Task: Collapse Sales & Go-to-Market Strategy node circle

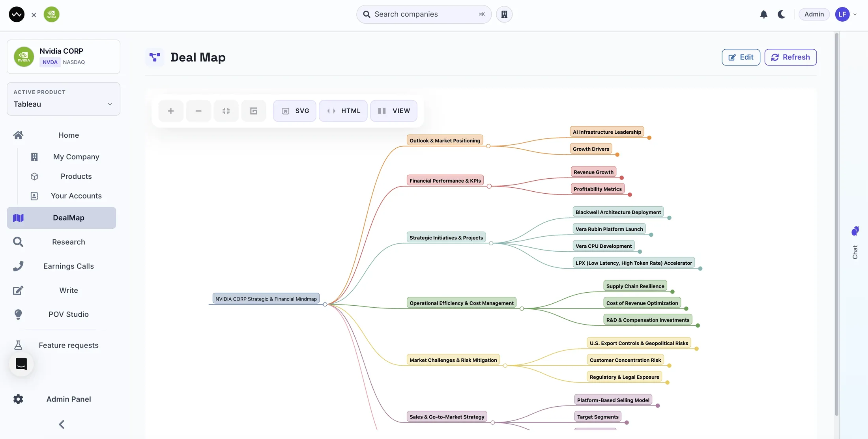Action: (x=492, y=422)
